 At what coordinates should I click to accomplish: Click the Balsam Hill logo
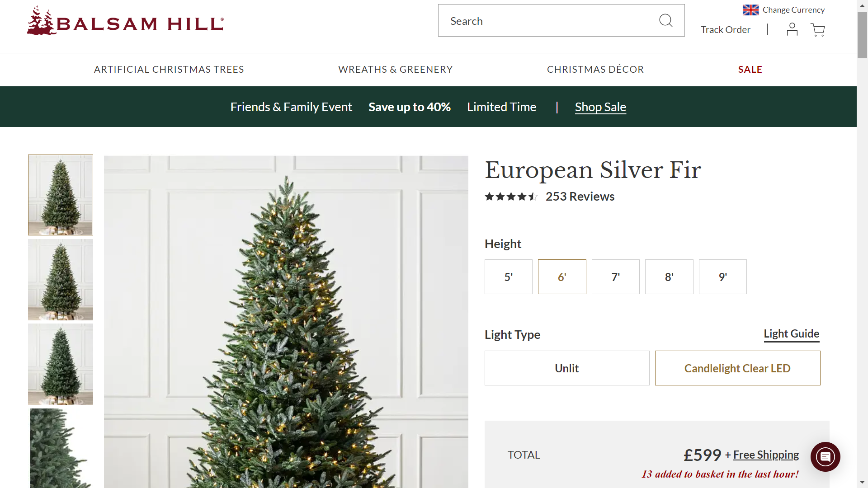[x=125, y=21]
